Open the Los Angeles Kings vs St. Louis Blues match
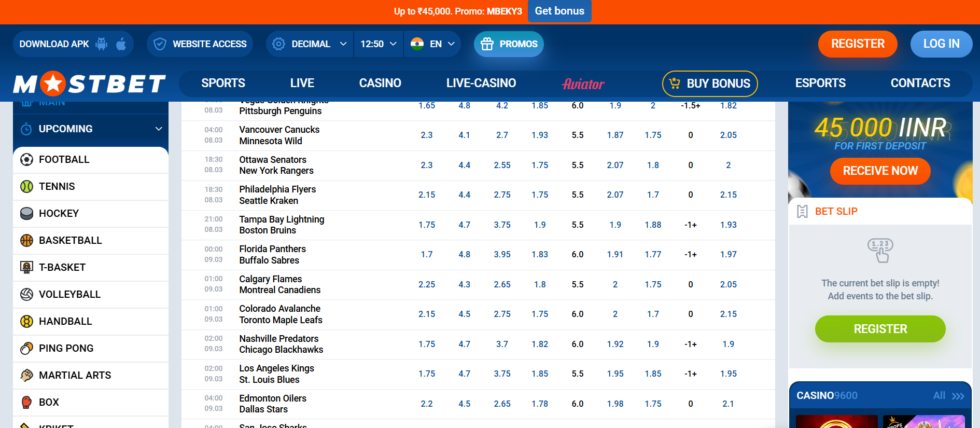The height and width of the screenshot is (428, 980). point(276,374)
